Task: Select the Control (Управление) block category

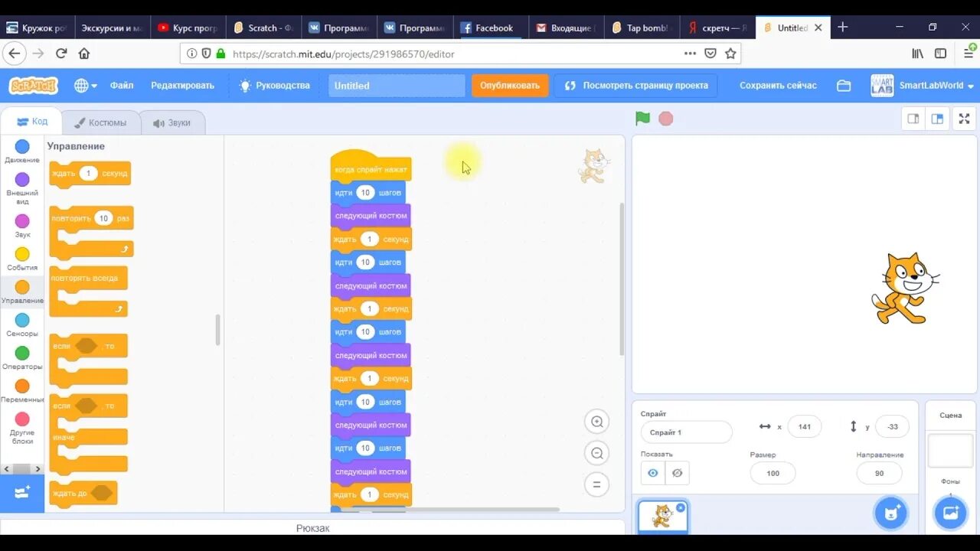Action: click(x=22, y=292)
